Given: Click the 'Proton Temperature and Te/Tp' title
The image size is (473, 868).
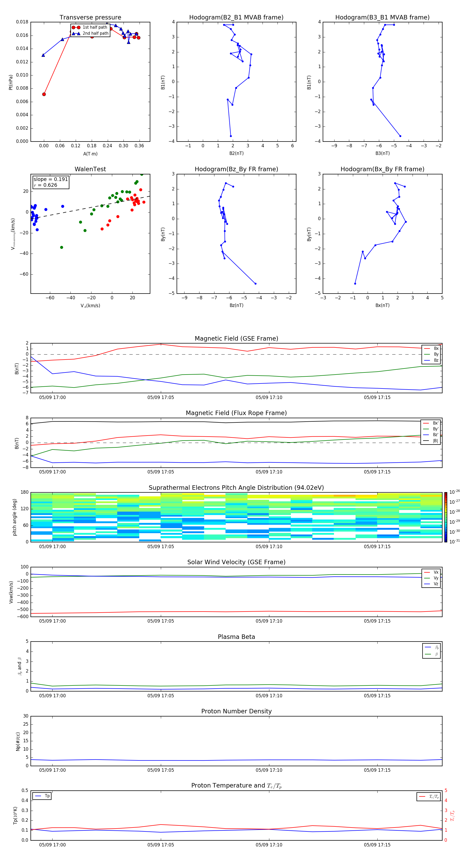Looking at the screenshot, I should (236, 786).
